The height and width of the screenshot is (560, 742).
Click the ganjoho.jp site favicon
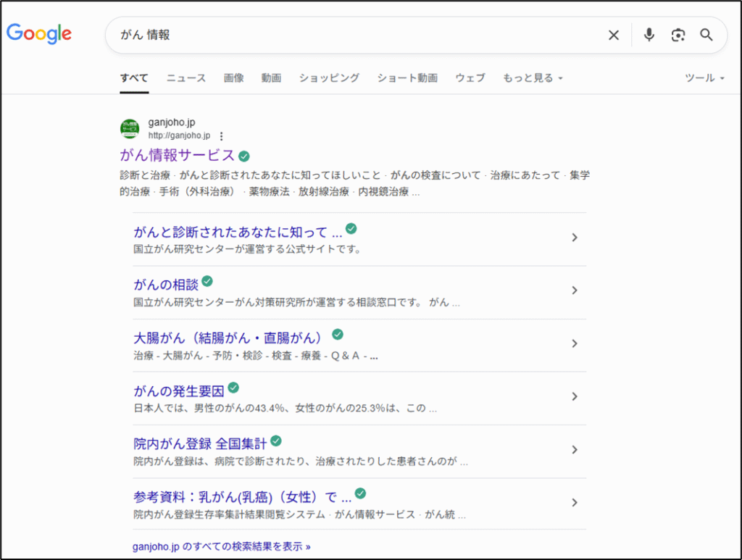[130, 129]
